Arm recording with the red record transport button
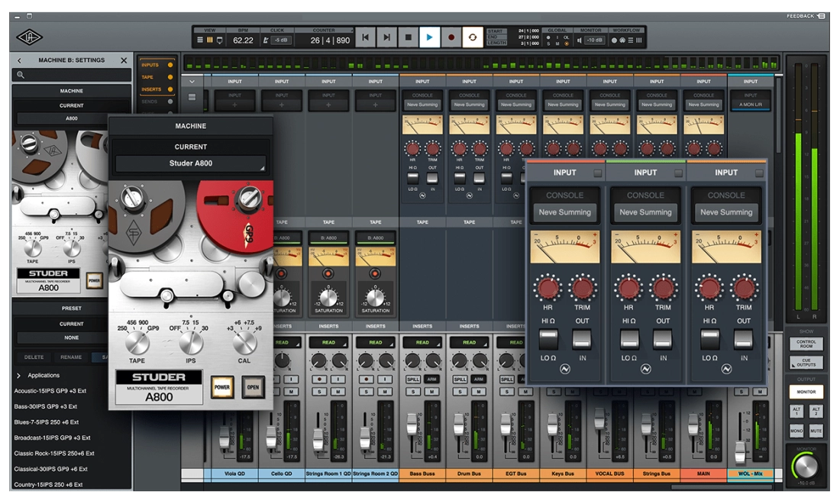The image size is (840, 504). 451,37
